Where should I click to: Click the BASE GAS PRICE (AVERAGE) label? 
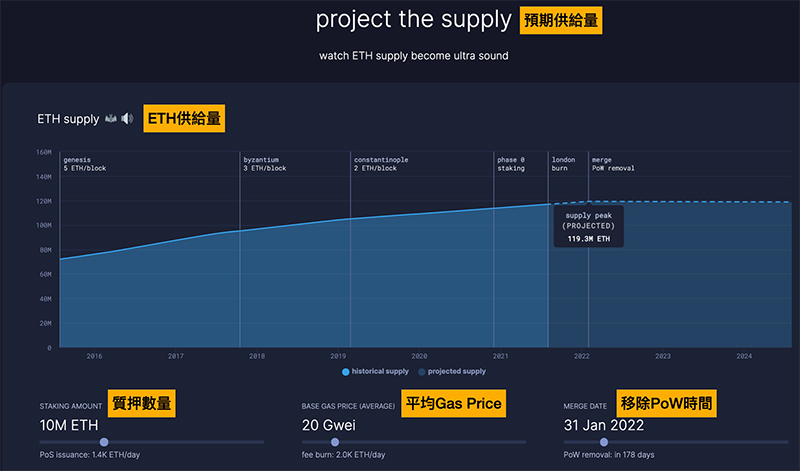(x=348, y=406)
